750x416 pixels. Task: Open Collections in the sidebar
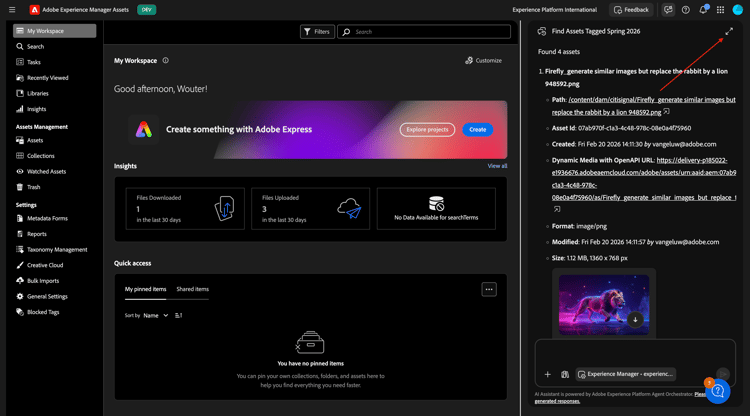(x=36, y=156)
